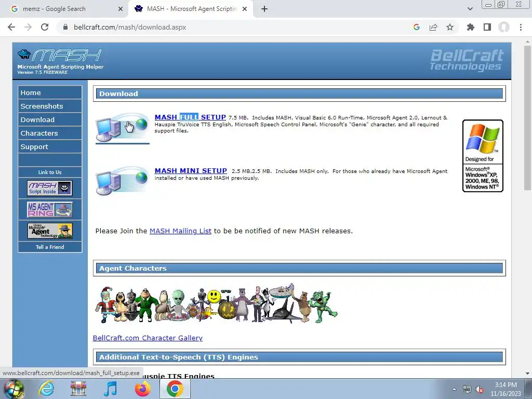Open Chrome three-dot menu
The image size is (532, 399).
pyautogui.click(x=521, y=27)
